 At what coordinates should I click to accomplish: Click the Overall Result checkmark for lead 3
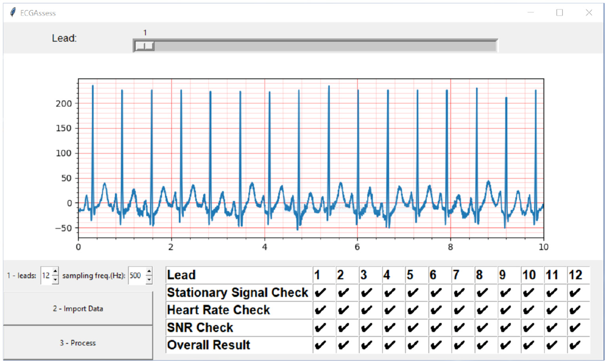(366, 345)
